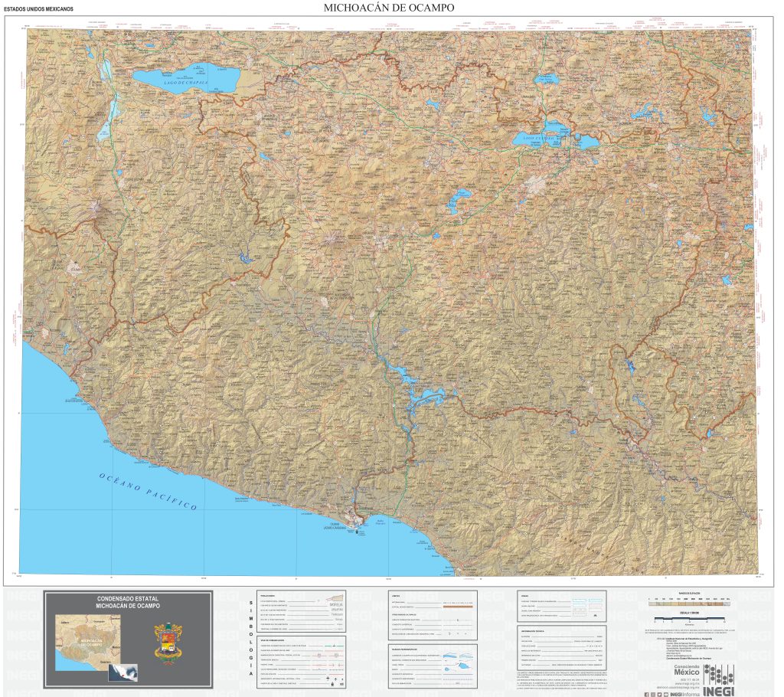Click the Instagram icon in the footer strip
This screenshot has height=697, width=784.
[x=652, y=694]
